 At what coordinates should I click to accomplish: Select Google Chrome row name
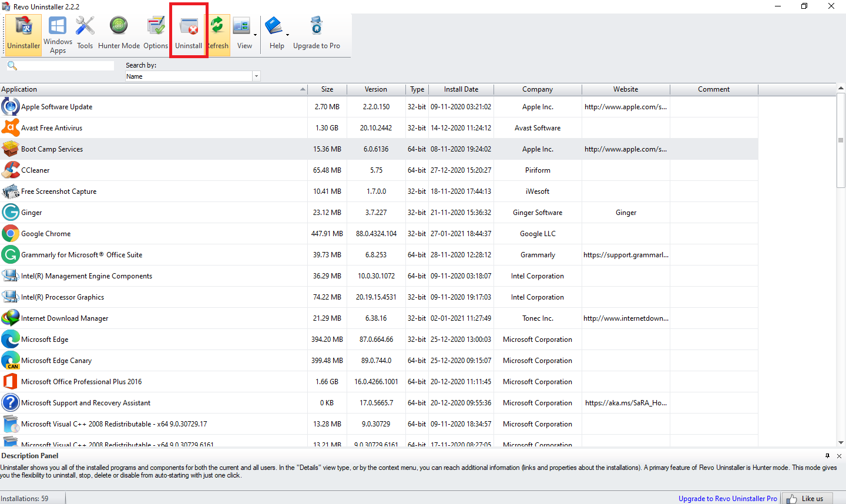point(46,234)
